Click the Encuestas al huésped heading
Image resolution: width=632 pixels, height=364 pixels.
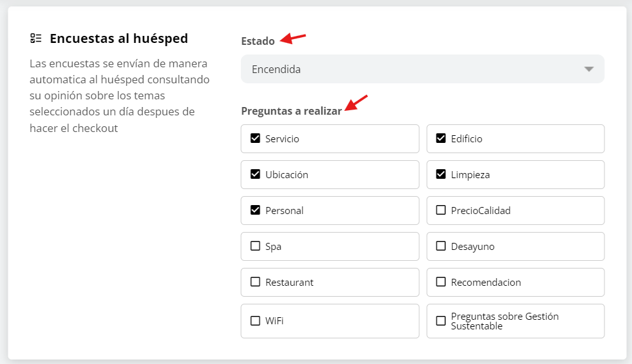(x=119, y=38)
